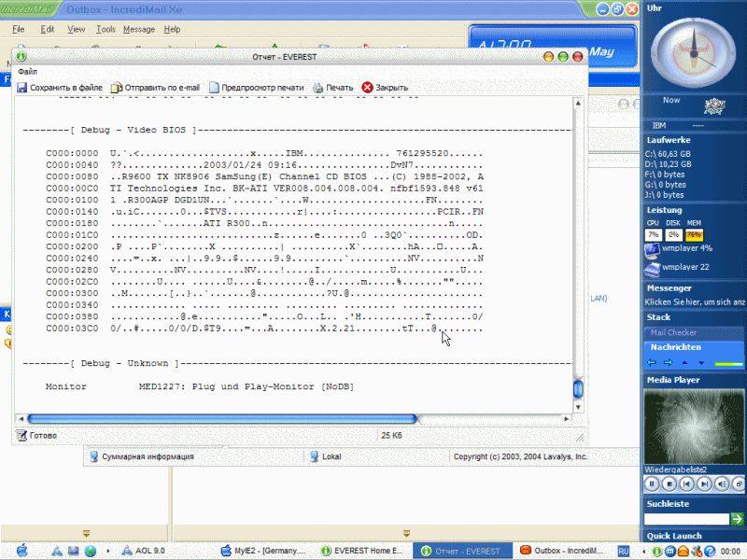Open the View menu in IncrediMail
This screenshot has height=560, width=747.
click(x=77, y=29)
